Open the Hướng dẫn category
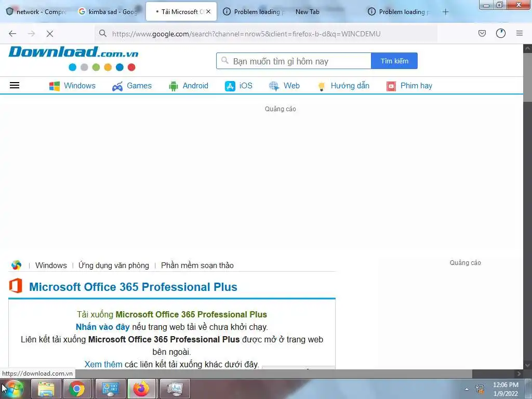 pos(343,86)
